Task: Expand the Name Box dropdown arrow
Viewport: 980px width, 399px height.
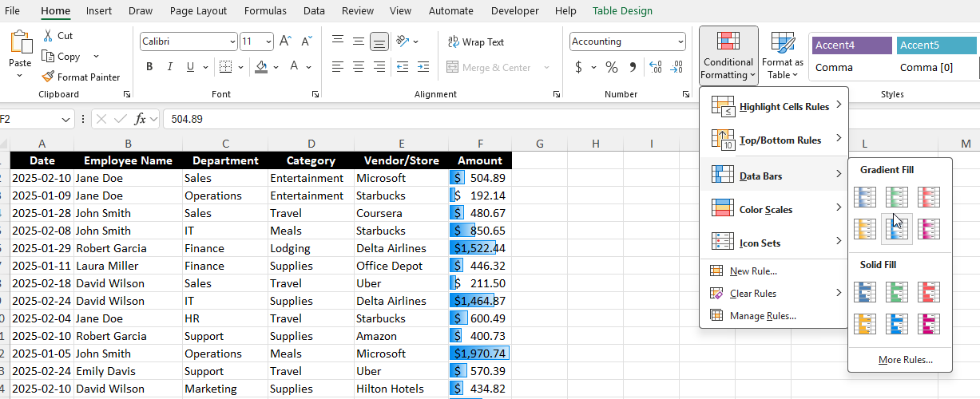Action: (x=65, y=119)
